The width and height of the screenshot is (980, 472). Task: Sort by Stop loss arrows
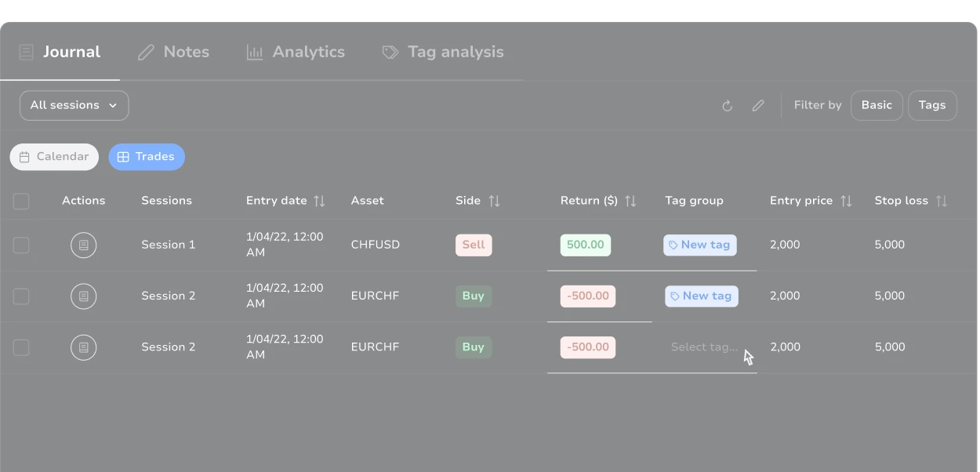click(x=942, y=202)
